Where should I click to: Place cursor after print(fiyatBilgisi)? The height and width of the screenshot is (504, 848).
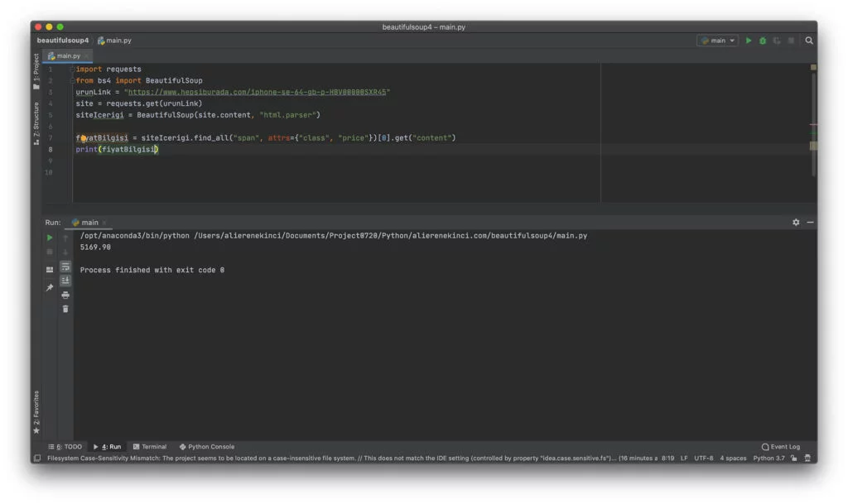[x=158, y=150]
